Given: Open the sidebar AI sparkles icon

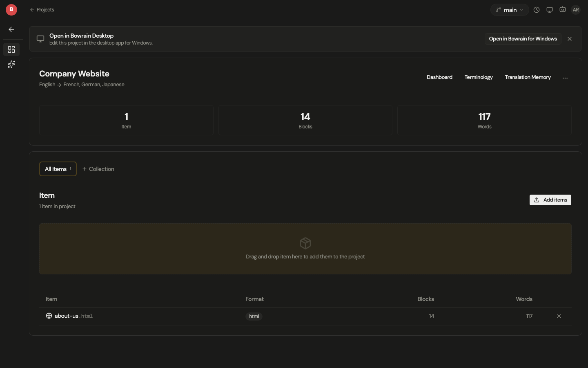Looking at the screenshot, I should coord(11,64).
